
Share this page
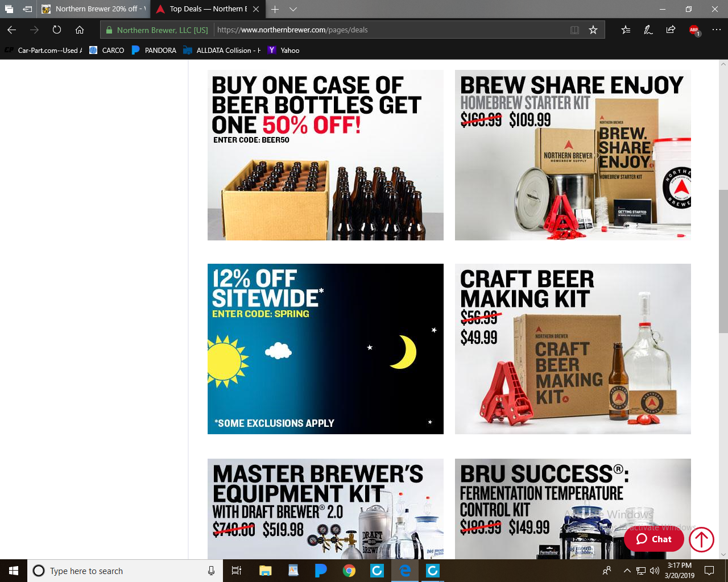(x=671, y=30)
